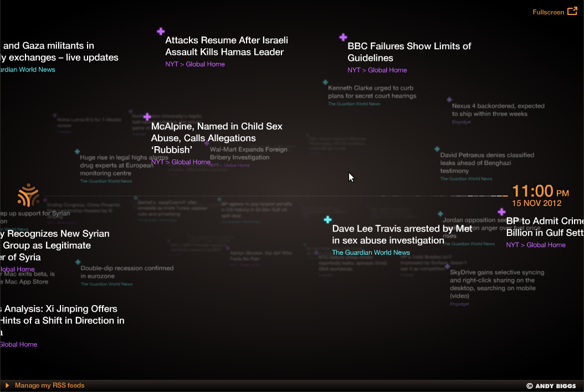
Task: Open McAlpine Calls Allegations Rubbish headline
Action: click(x=217, y=138)
